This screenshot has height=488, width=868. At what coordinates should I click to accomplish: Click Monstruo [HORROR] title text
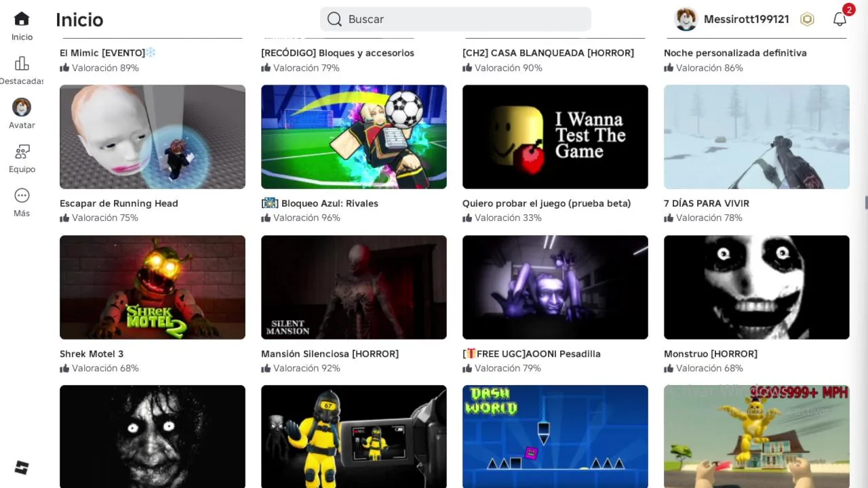pyautogui.click(x=711, y=354)
